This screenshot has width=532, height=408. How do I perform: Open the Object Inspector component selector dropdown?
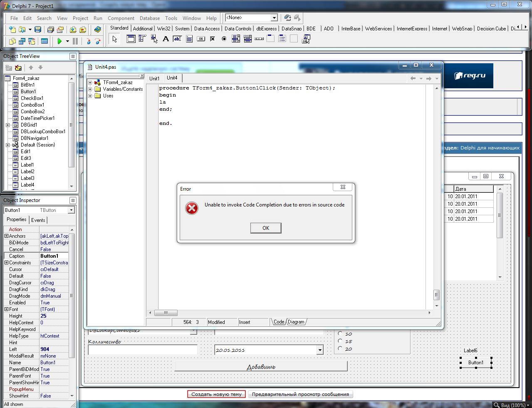71,210
